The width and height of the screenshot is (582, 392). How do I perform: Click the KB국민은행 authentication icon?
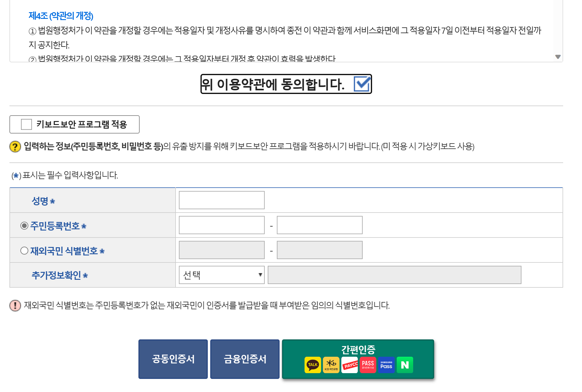pos(331,365)
